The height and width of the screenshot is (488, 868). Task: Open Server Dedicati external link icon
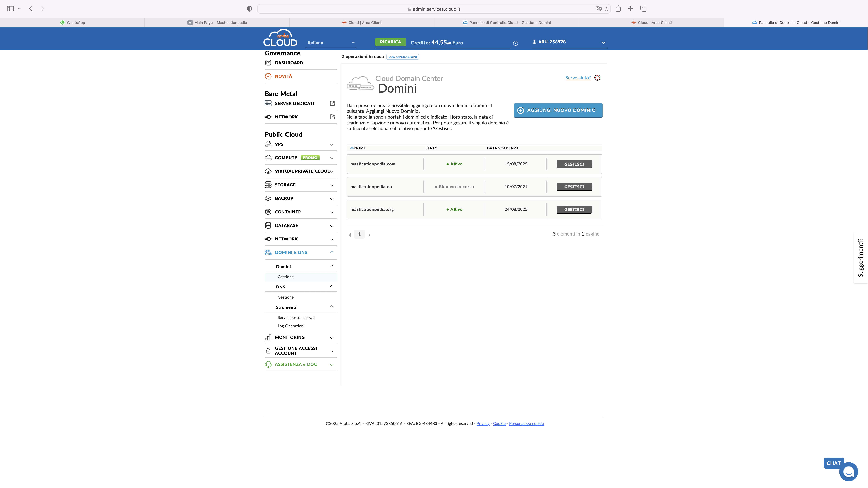(x=332, y=103)
